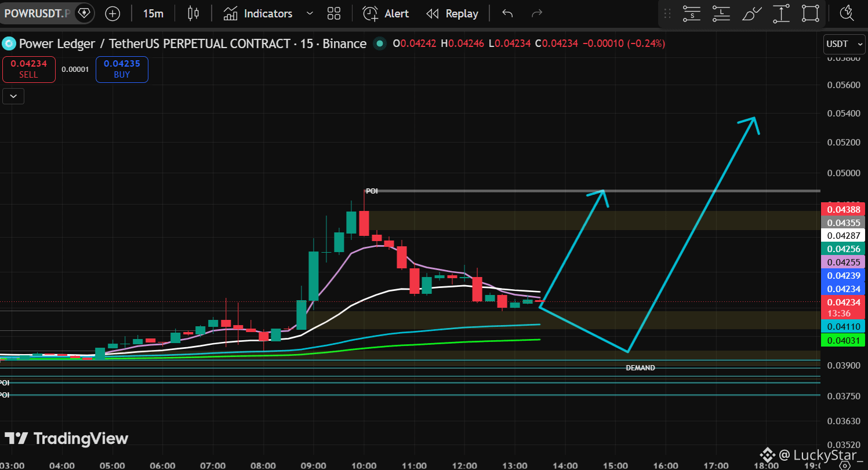Click the current price label with 13:36 countdown

coord(844,307)
